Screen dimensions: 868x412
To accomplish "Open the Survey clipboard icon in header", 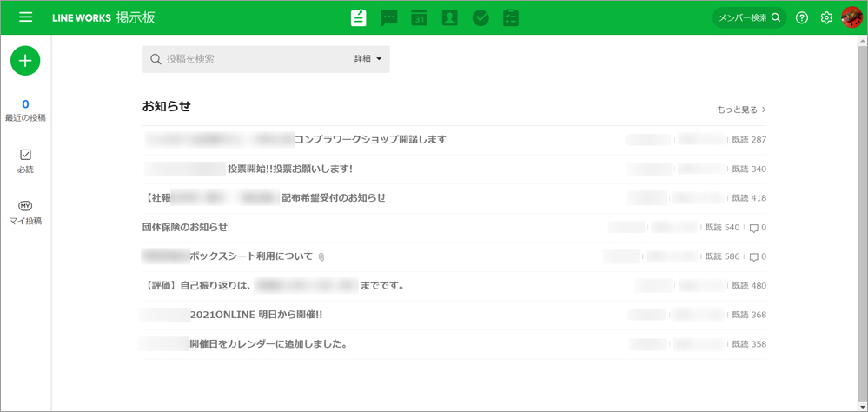I will point(511,17).
